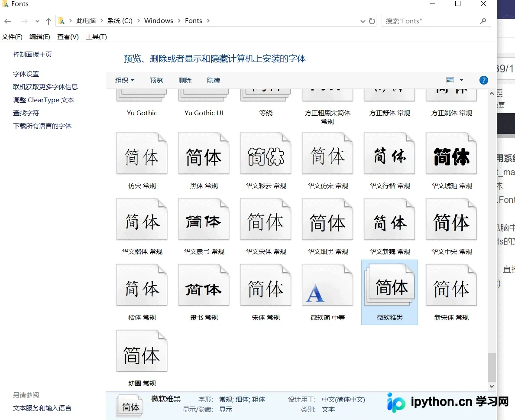Change view using the view icon button
Viewport: 515px width, 420px height.
coord(450,80)
